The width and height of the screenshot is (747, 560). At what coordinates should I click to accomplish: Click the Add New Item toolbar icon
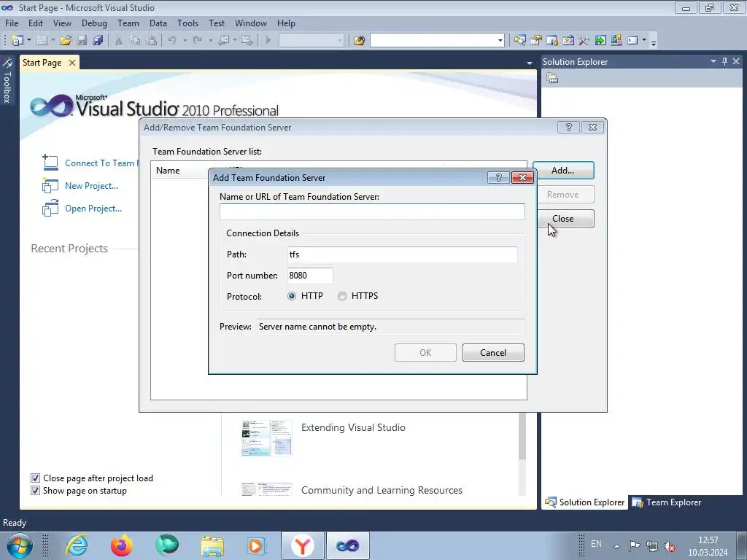42,41
